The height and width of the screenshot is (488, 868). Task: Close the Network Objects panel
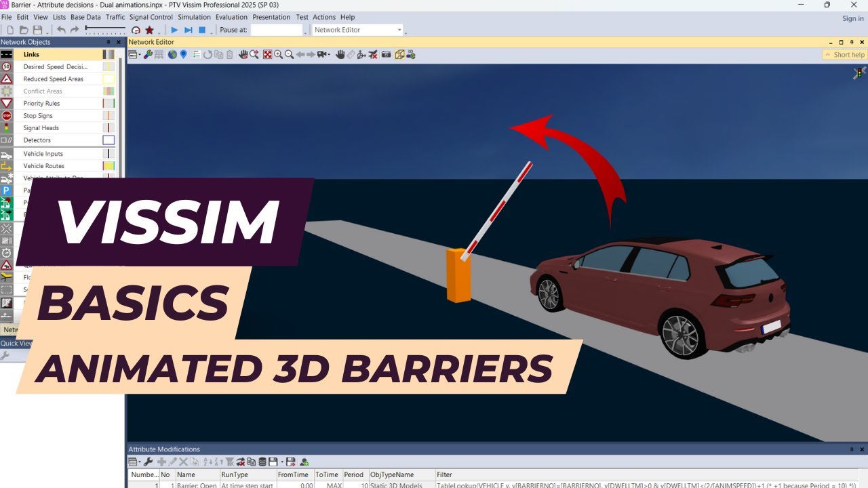click(119, 42)
